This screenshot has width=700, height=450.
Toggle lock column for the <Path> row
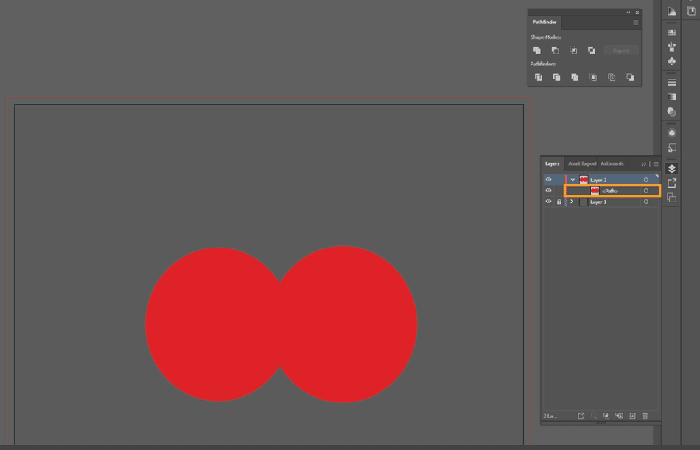coord(558,191)
